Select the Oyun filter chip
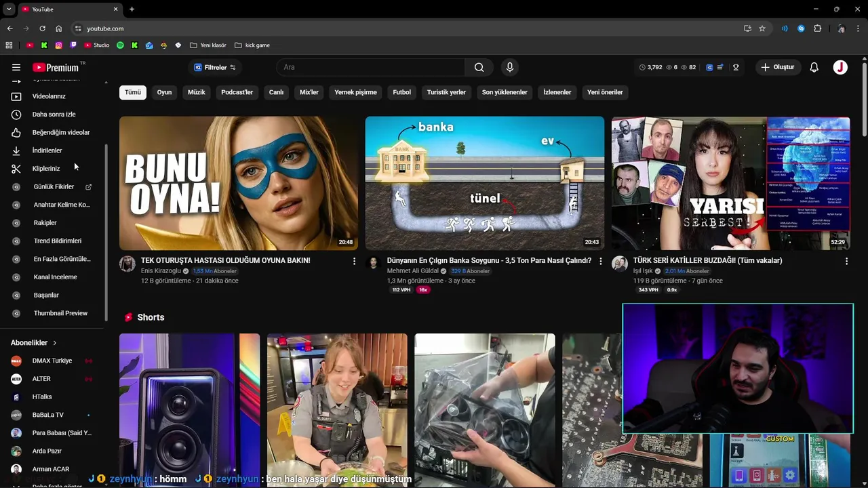 165,92
